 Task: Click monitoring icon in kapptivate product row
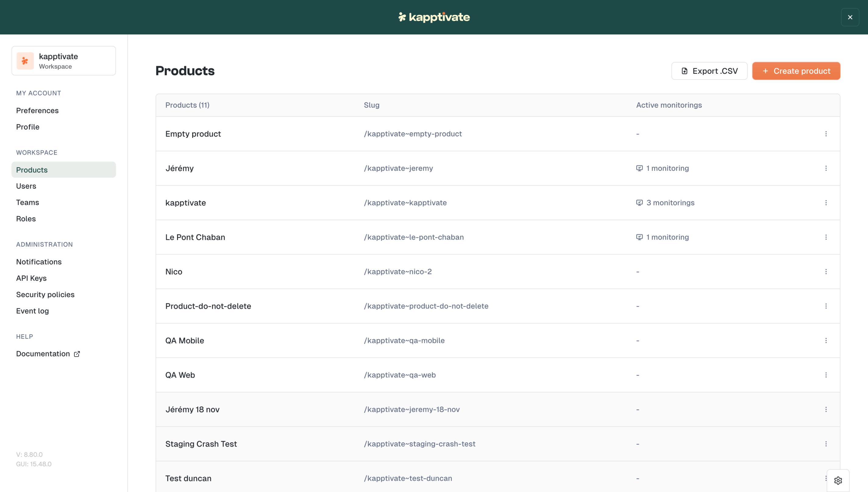[639, 203]
